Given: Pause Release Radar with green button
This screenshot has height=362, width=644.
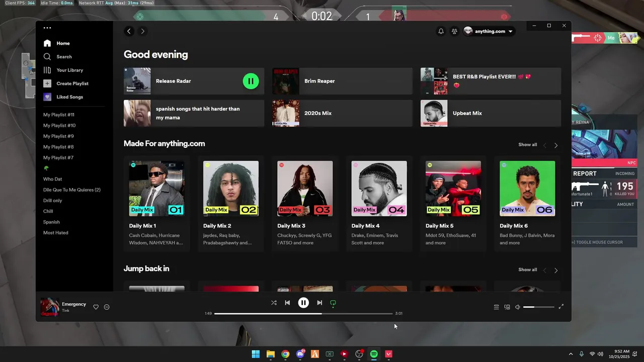Looking at the screenshot, I should (x=251, y=81).
